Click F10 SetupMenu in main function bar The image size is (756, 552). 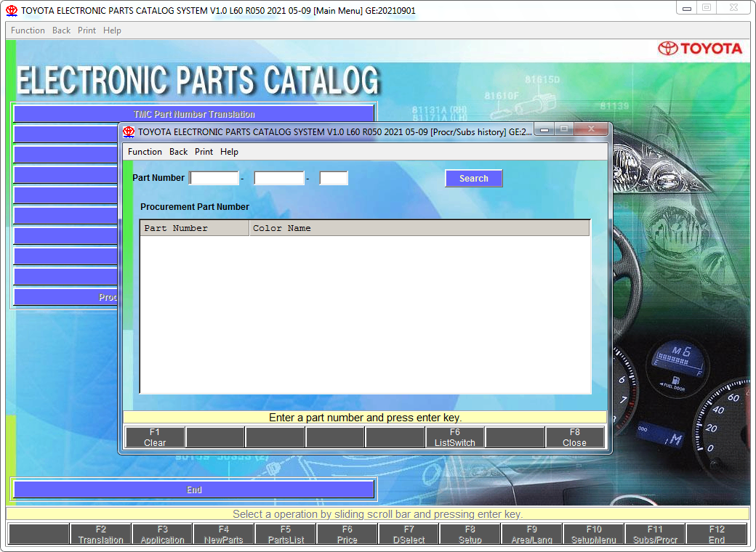click(x=593, y=534)
